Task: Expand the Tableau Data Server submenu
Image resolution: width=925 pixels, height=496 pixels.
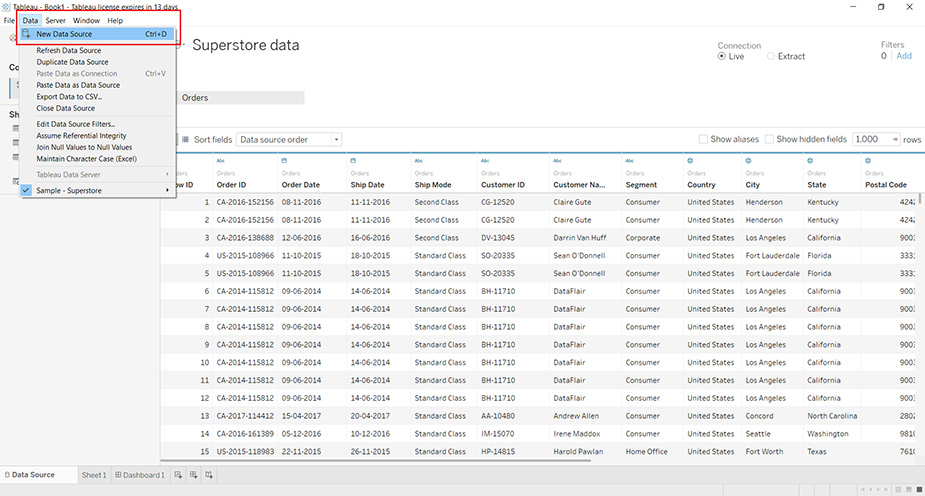Action: (97, 175)
